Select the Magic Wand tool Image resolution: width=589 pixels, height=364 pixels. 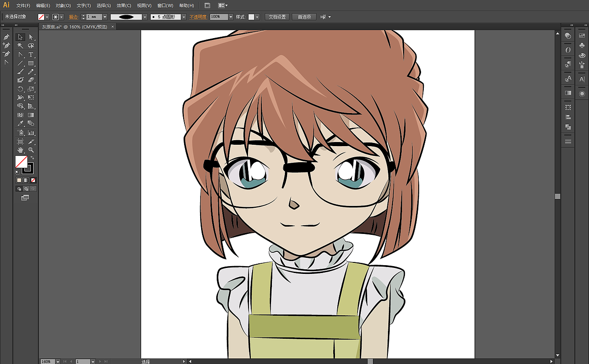click(x=20, y=45)
